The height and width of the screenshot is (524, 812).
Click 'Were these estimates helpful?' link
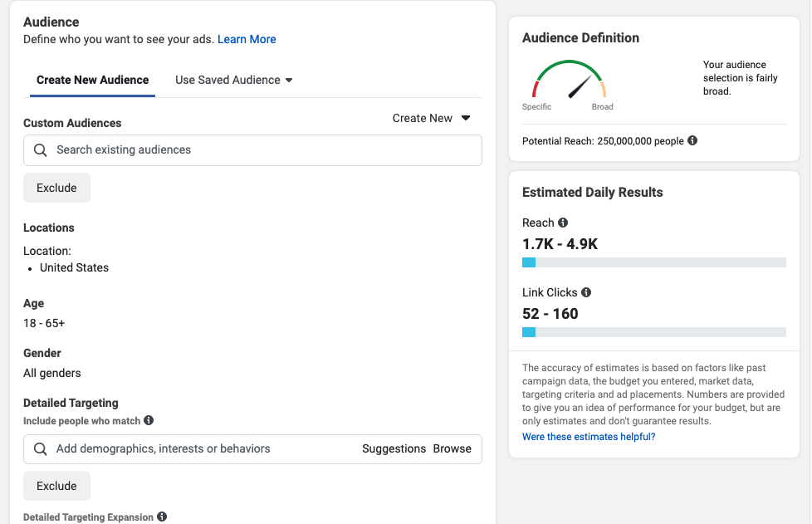click(589, 437)
